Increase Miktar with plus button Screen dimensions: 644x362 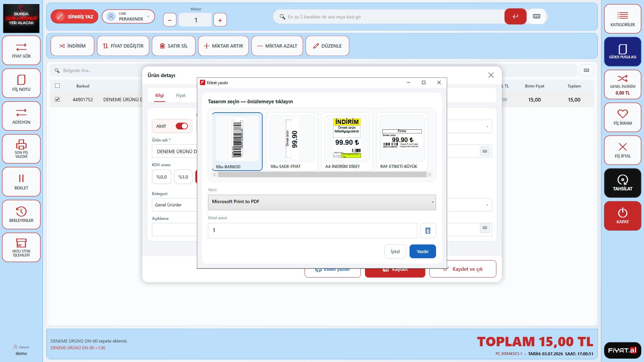(x=220, y=20)
